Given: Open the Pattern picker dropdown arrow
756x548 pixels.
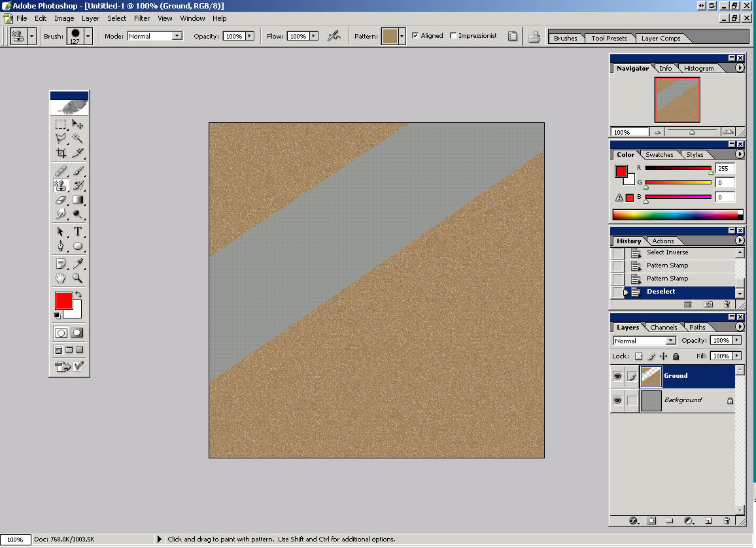Looking at the screenshot, I should 402,36.
